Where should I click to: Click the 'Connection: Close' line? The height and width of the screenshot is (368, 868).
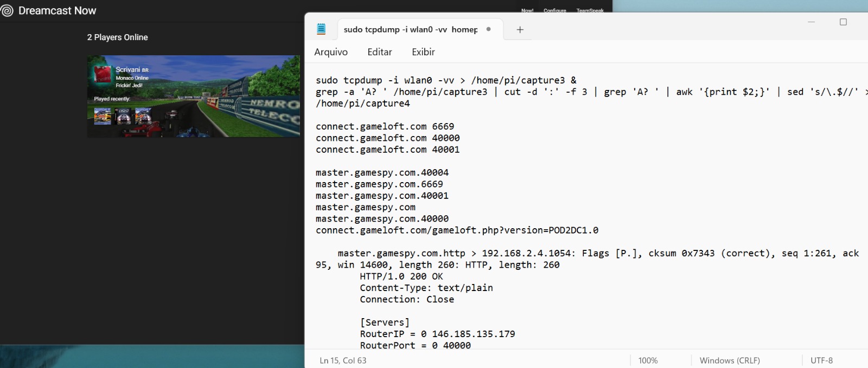click(407, 299)
